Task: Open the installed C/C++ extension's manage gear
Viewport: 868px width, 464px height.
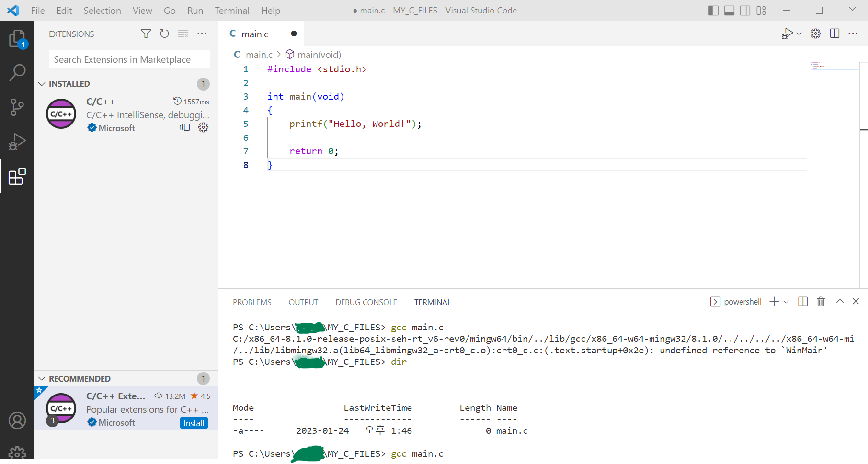Action: coord(203,127)
